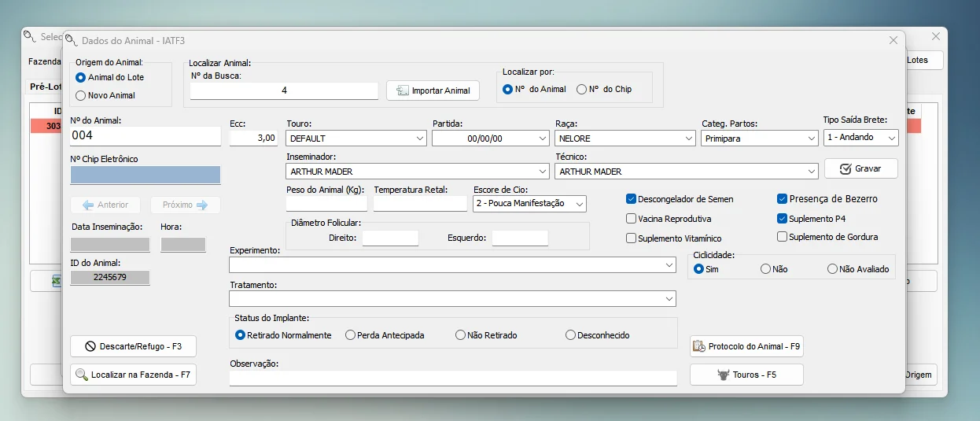Open the Escore de Cio dropdown
The height and width of the screenshot is (421, 980).
(530, 203)
